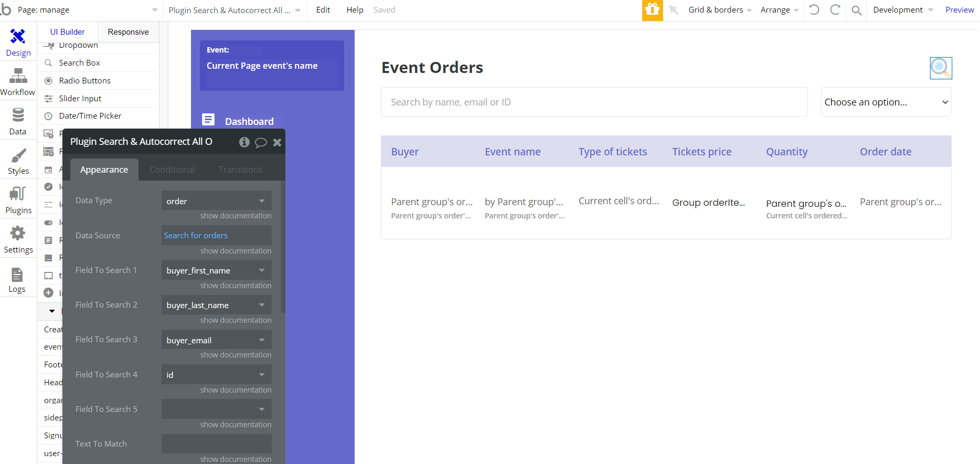Expand the Data Type dropdown
This screenshot has height=464, width=980.
[216, 201]
